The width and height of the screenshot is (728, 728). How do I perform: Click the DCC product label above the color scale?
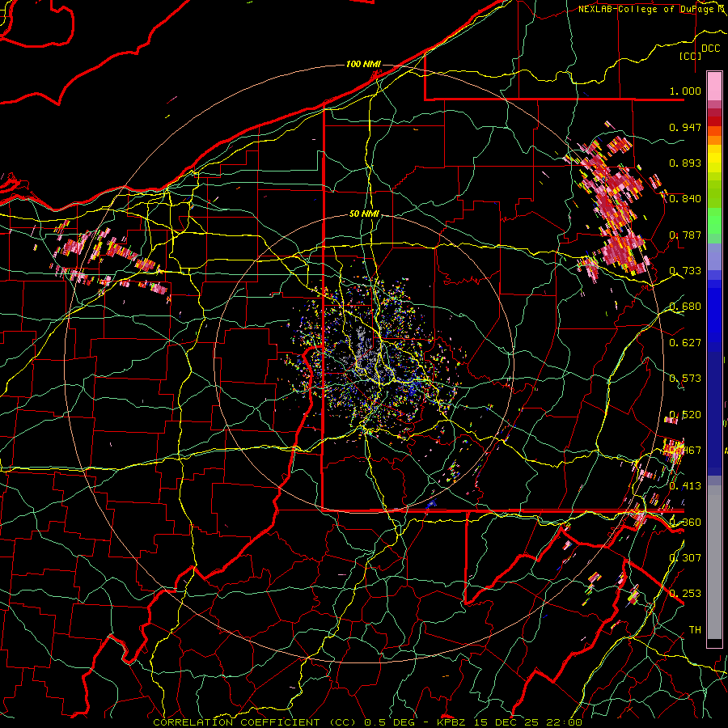pyautogui.click(x=710, y=49)
